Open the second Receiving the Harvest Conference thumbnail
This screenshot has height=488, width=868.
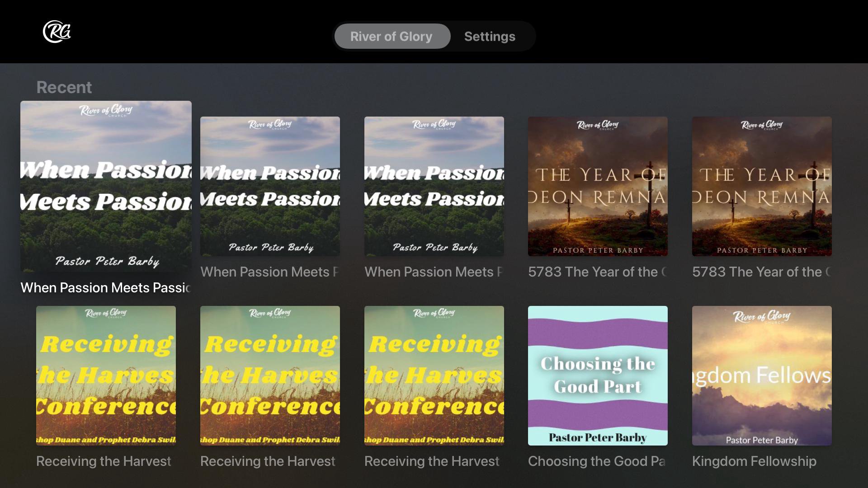pos(270,375)
